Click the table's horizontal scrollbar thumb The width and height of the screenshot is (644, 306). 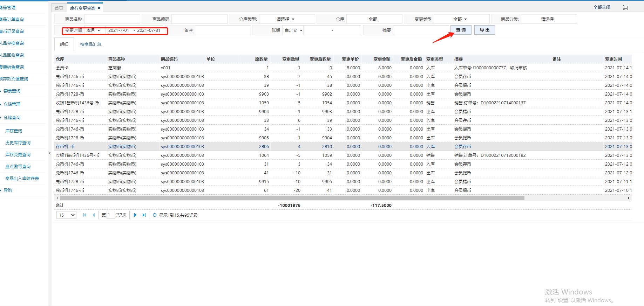click(292, 198)
